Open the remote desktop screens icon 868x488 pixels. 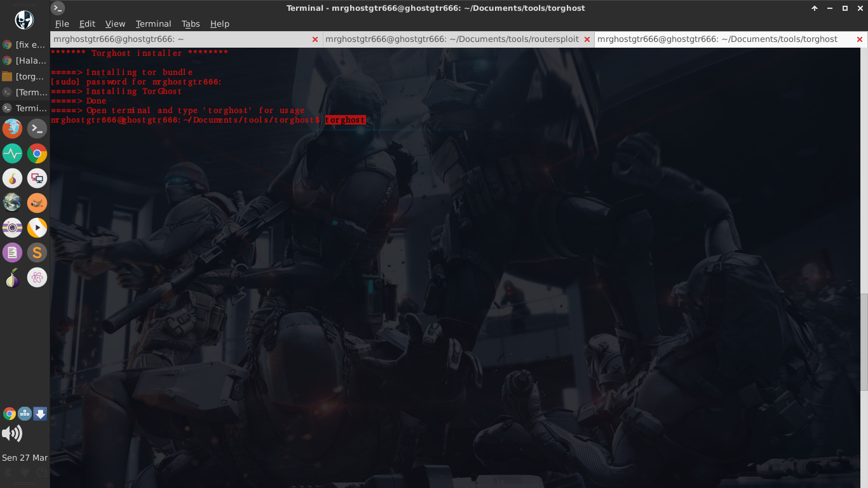37,179
